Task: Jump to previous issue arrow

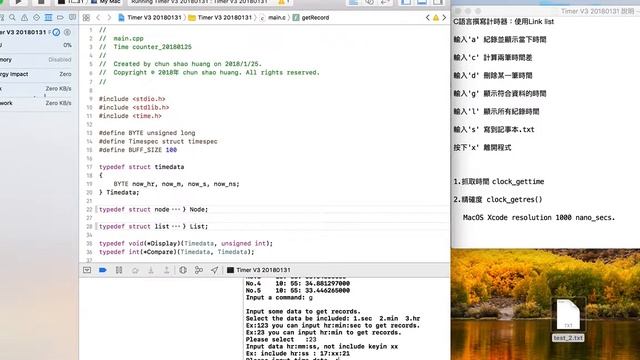Action: pos(427,18)
